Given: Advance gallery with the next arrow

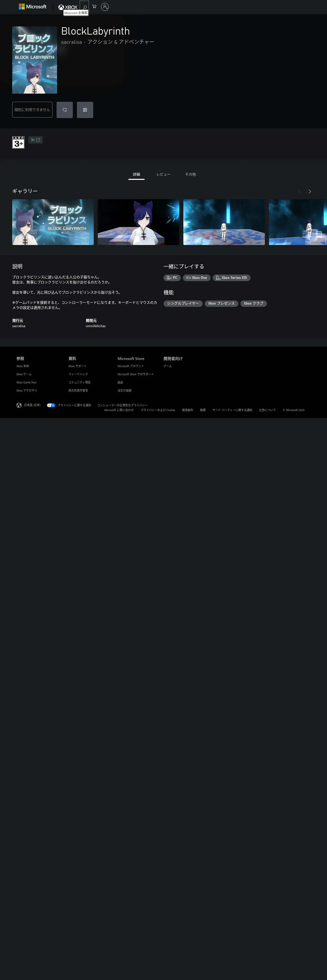Looking at the screenshot, I should point(309,192).
